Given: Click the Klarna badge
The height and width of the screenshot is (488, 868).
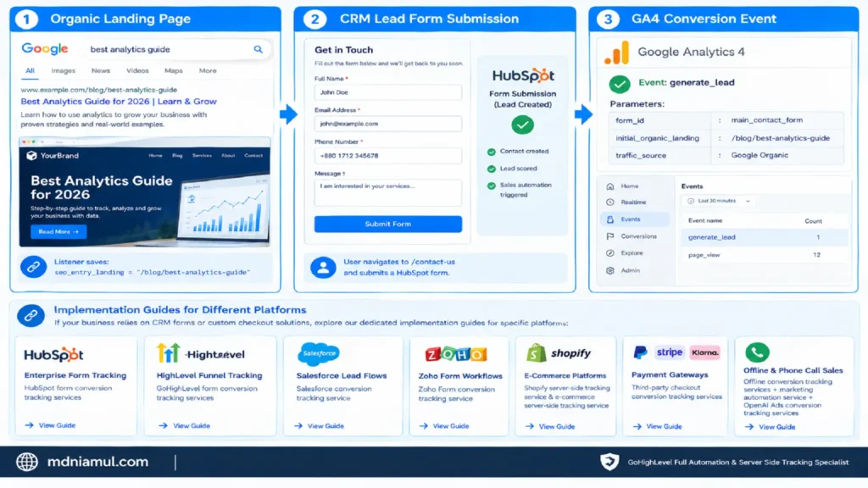Looking at the screenshot, I should tap(704, 352).
